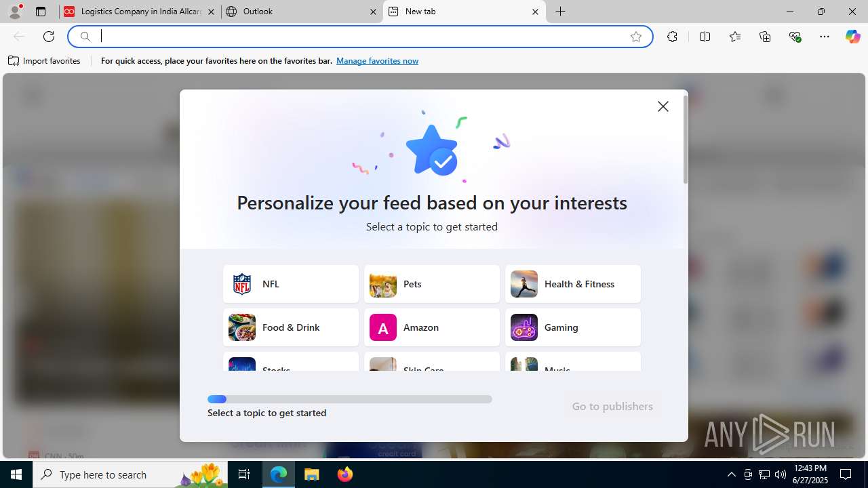Select the Gaming topic
Image resolution: width=868 pixels, height=488 pixels.
pos(573,327)
